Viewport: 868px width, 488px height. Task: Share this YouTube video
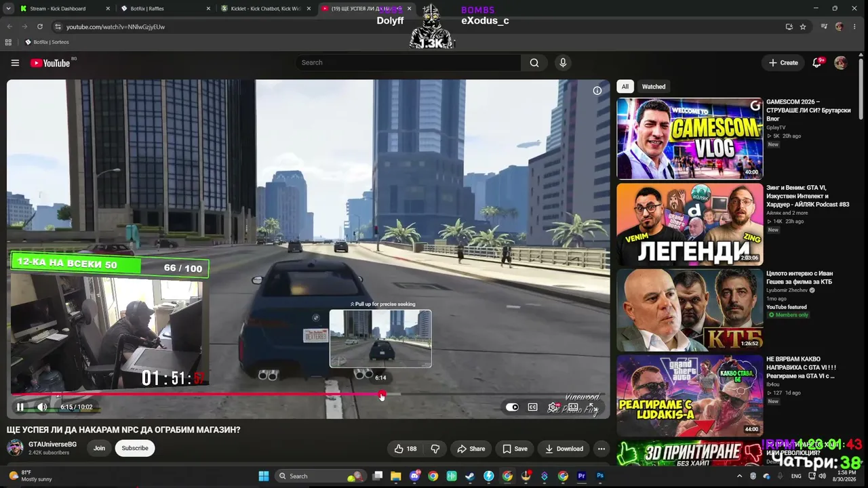(471, 449)
